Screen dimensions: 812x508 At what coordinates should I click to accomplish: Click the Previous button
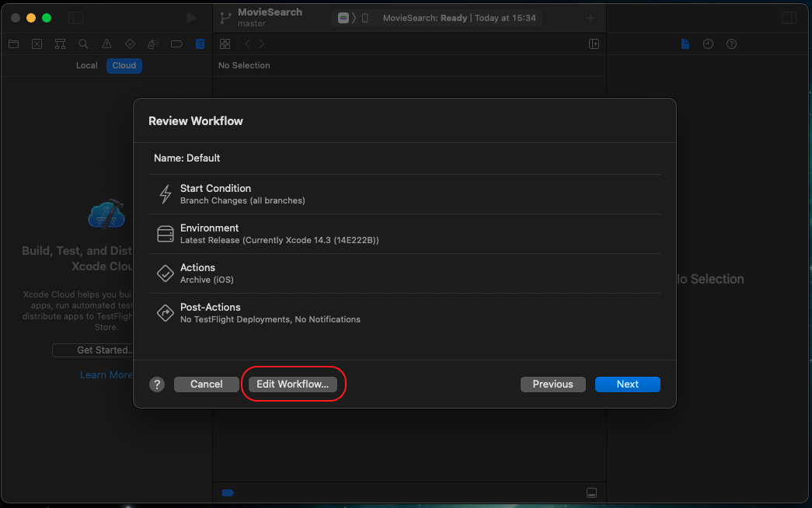pyautogui.click(x=552, y=384)
